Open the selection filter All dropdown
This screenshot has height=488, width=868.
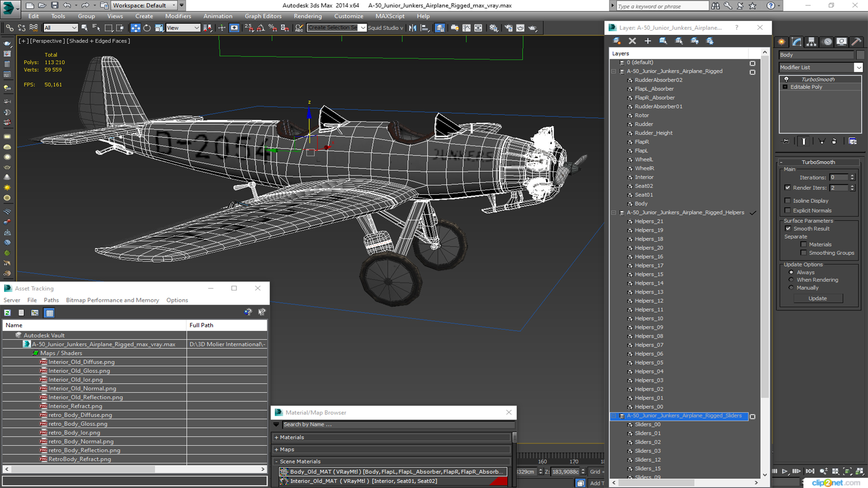[61, 28]
